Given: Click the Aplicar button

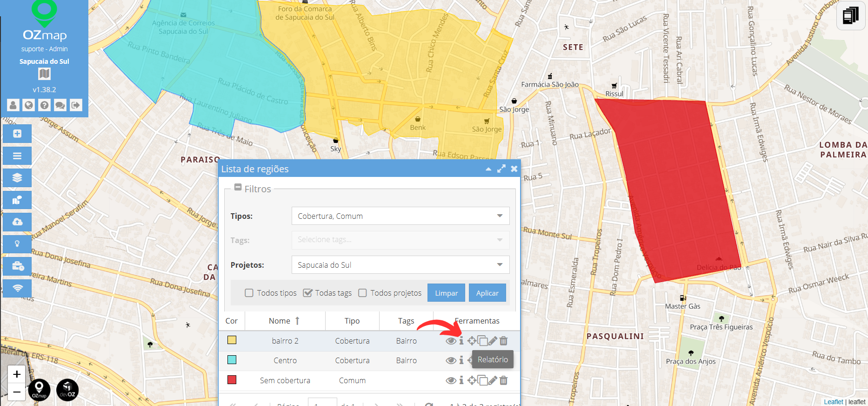Looking at the screenshot, I should coord(487,293).
